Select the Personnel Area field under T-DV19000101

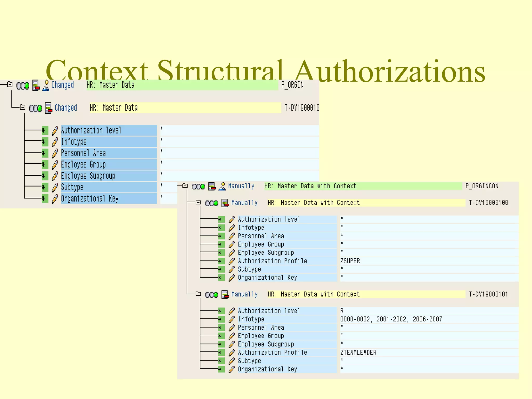[287, 328]
